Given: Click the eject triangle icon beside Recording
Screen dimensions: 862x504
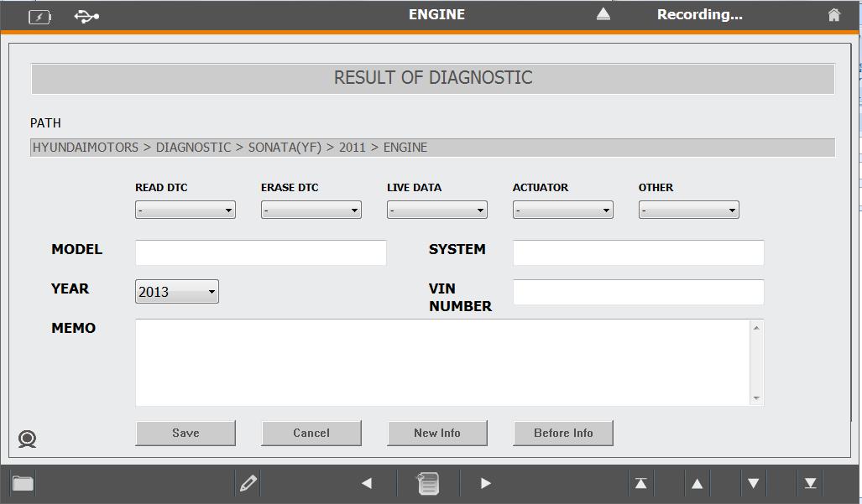Looking at the screenshot, I should point(603,14).
